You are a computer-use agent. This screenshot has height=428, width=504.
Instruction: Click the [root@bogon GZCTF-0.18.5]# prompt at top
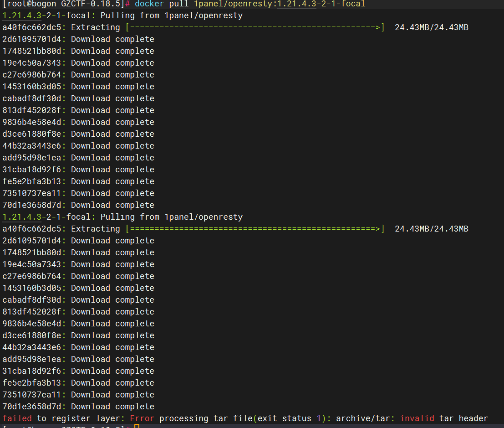(x=66, y=4)
